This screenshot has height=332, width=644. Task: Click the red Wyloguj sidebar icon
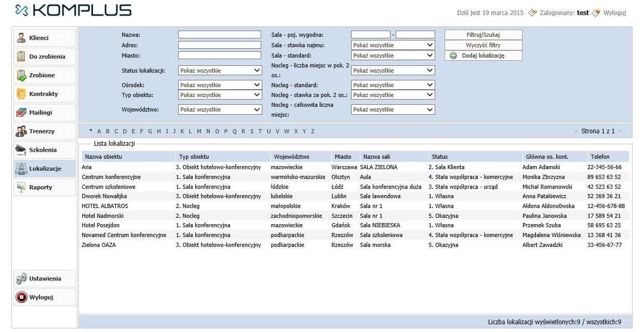(21, 297)
